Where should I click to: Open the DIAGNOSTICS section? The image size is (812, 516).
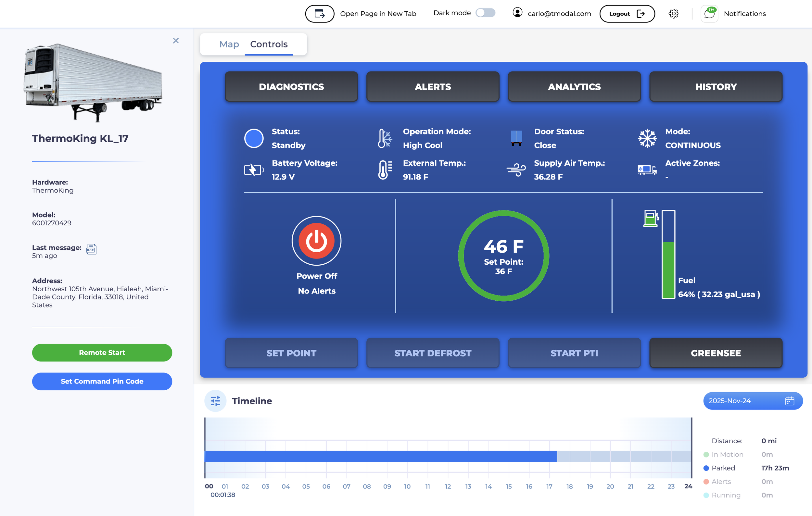[x=291, y=87]
